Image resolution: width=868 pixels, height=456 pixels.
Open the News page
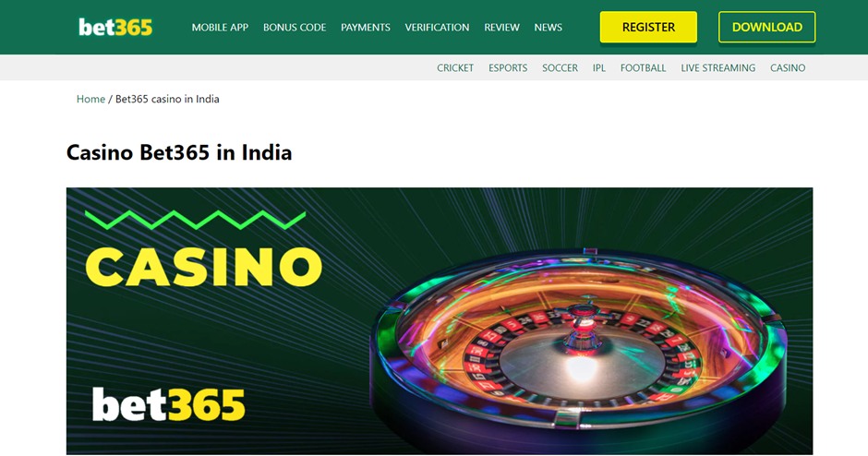[x=548, y=27]
